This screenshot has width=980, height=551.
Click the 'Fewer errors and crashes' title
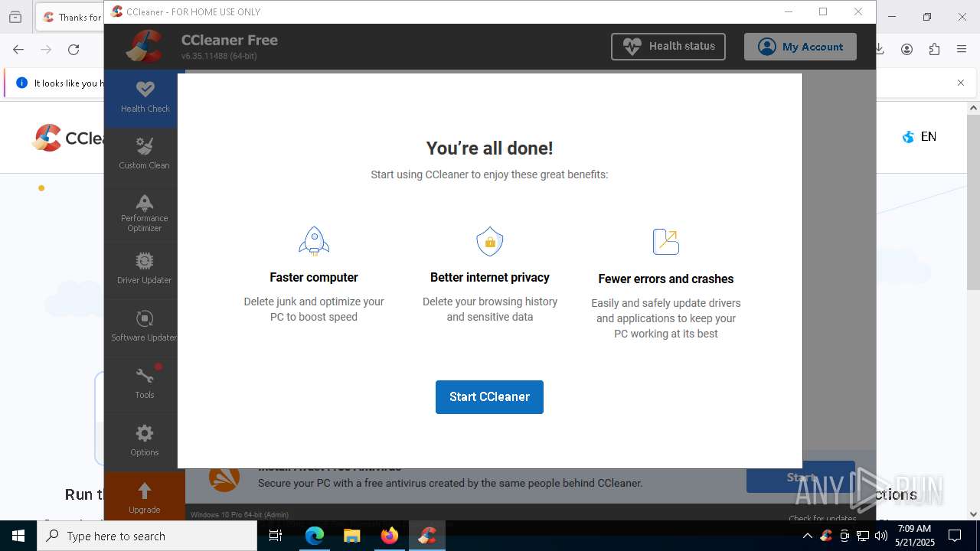666,279
